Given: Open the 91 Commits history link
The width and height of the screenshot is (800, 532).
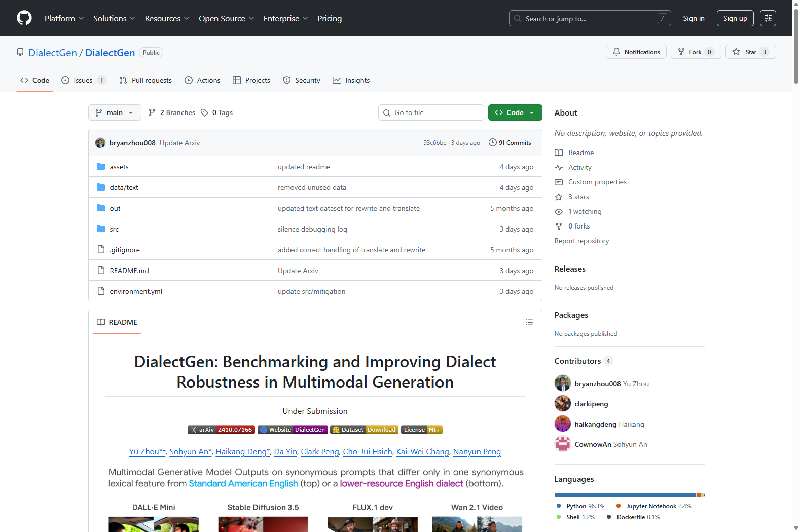Looking at the screenshot, I should [510, 143].
